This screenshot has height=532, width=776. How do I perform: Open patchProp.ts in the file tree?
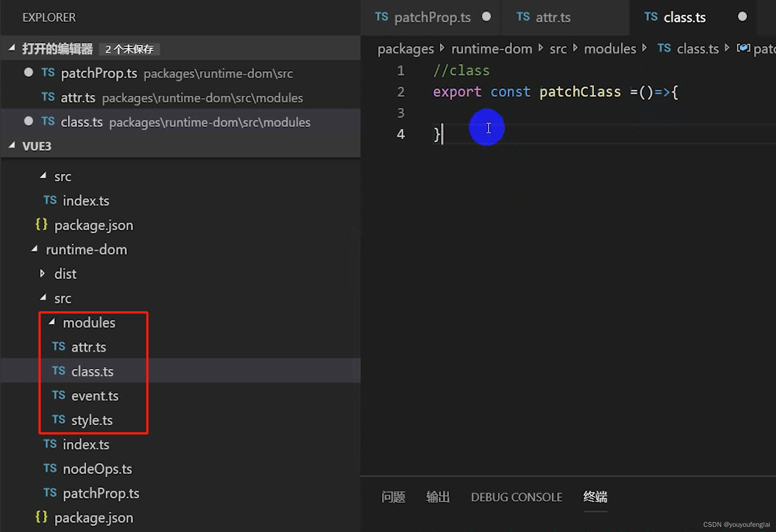(101, 493)
